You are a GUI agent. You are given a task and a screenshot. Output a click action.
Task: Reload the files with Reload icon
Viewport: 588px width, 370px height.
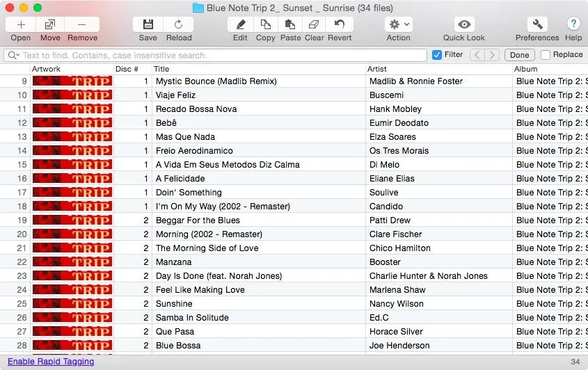179,25
